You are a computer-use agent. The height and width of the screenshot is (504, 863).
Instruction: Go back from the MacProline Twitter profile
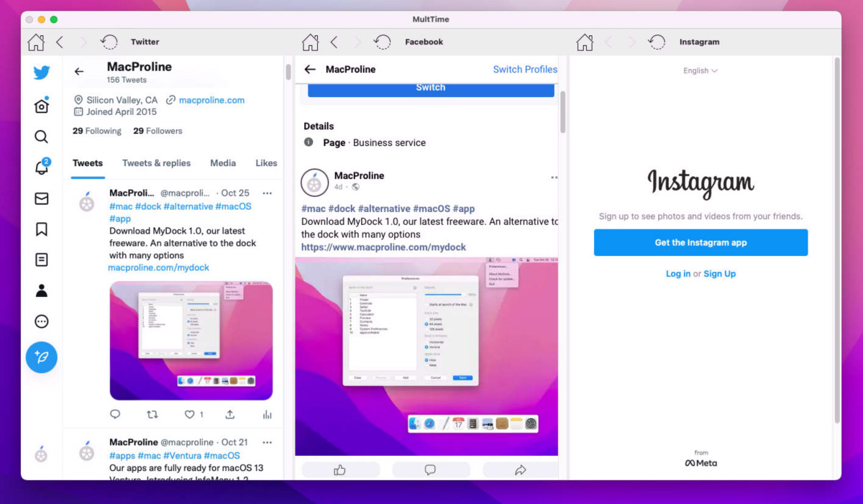[x=79, y=72]
